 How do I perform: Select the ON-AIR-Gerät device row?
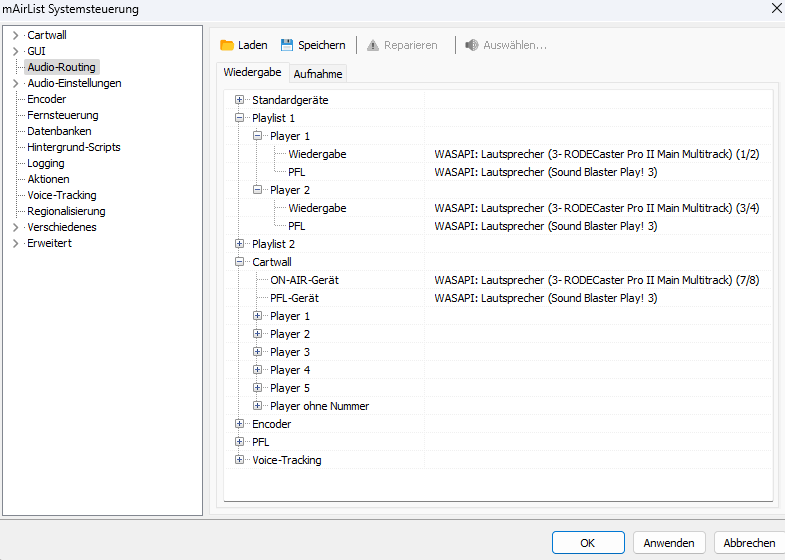tap(305, 280)
